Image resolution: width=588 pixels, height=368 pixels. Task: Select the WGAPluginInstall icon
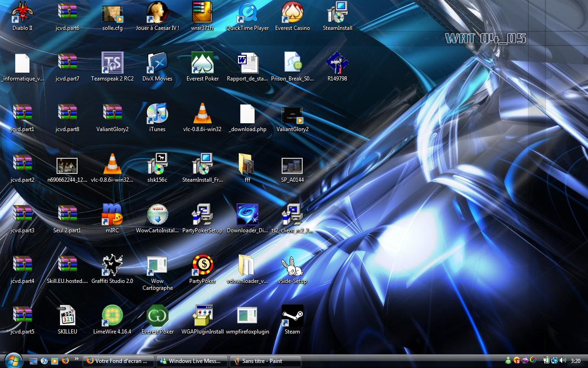point(202,316)
